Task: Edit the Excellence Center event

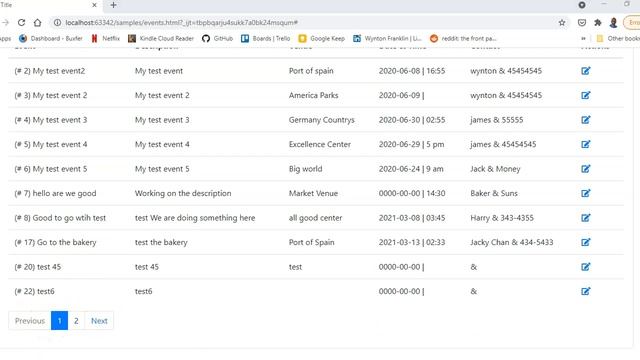Action: [x=586, y=144]
